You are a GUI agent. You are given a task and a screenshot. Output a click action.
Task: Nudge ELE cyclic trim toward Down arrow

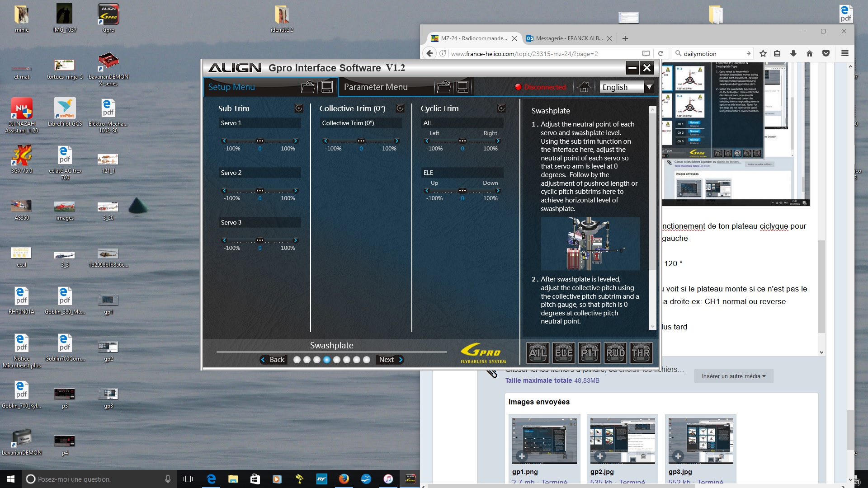(498, 191)
